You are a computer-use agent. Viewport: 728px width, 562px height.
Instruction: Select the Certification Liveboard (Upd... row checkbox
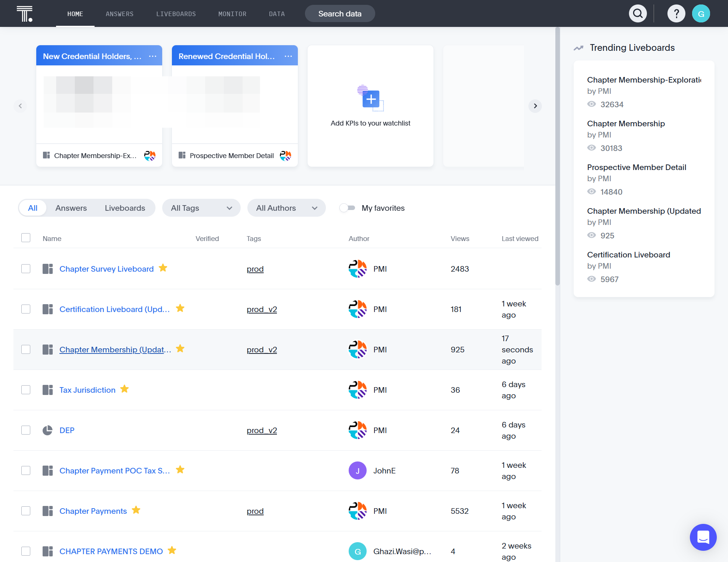(26, 309)
